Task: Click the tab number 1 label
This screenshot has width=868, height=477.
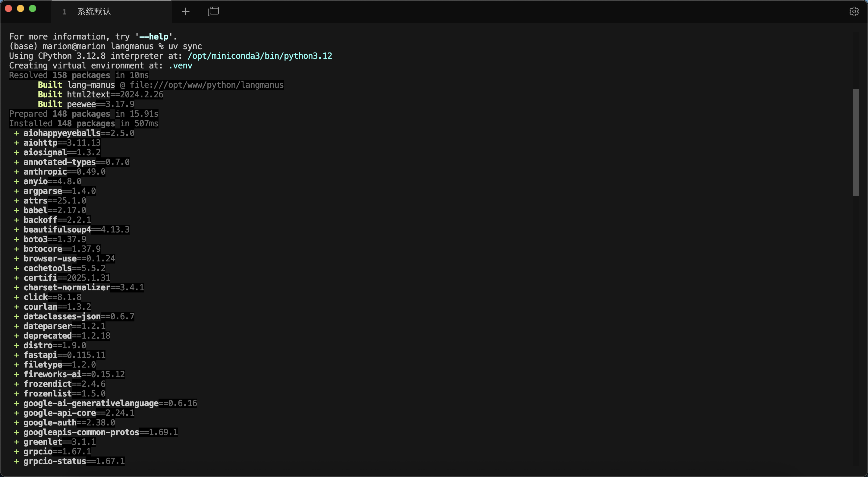Action: [x=64, y=12]
